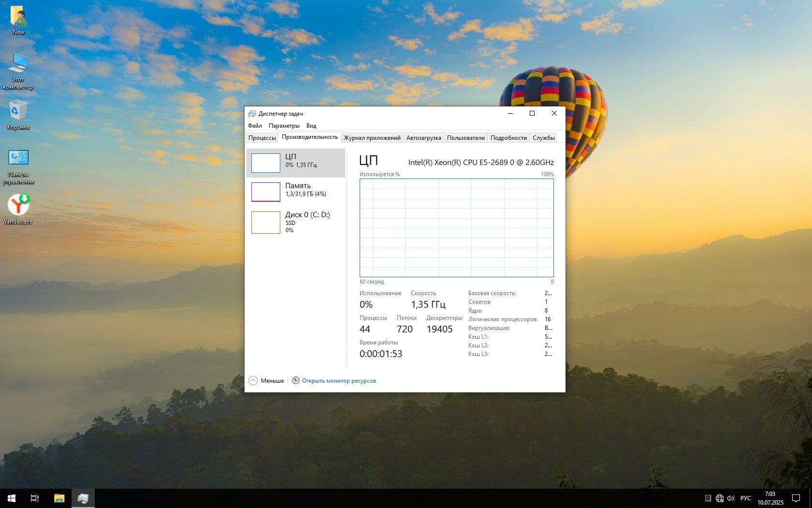The image size is (812, 508).
Task: Select the Память performance thumbnail
Action: coord(296,192)
